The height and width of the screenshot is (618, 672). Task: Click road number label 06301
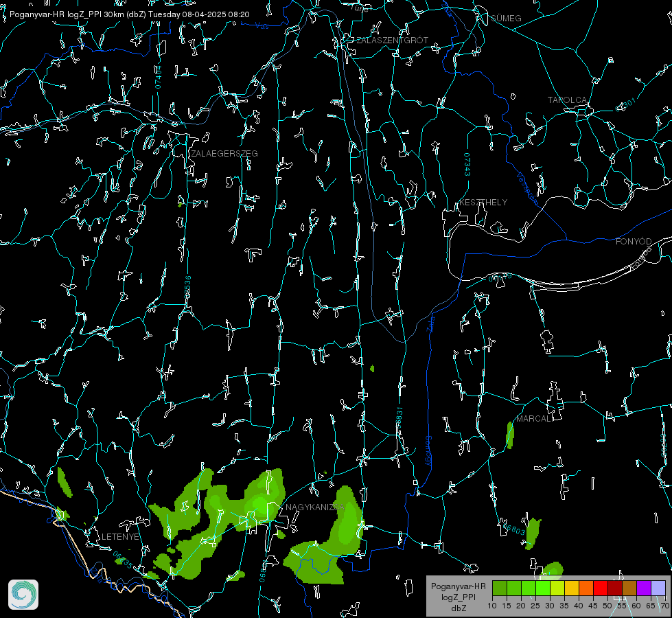(625, 104)
